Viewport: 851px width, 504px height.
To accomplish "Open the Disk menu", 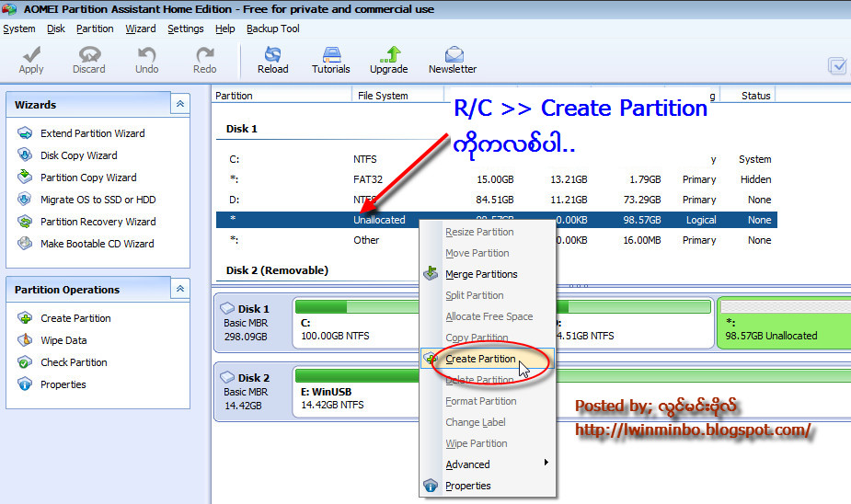I will (56, 29).
